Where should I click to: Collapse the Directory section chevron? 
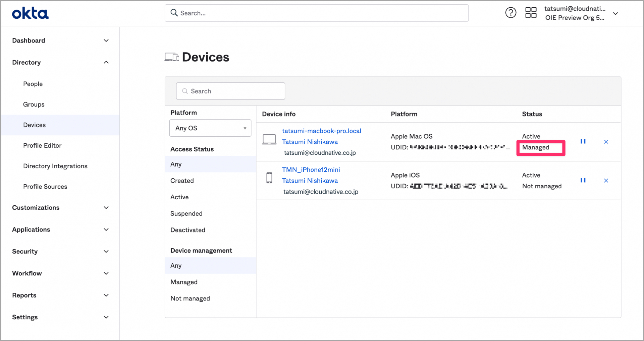[x=106, y=62]
